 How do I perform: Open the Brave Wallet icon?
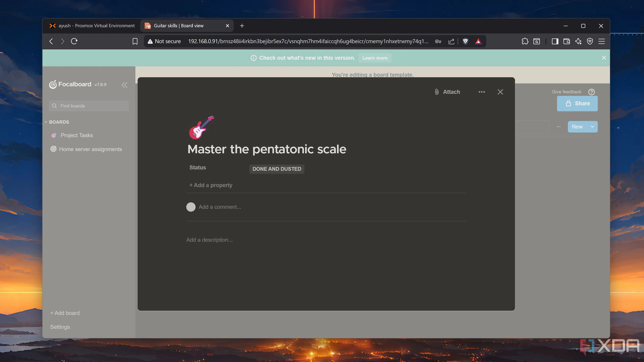click(567, 41)
